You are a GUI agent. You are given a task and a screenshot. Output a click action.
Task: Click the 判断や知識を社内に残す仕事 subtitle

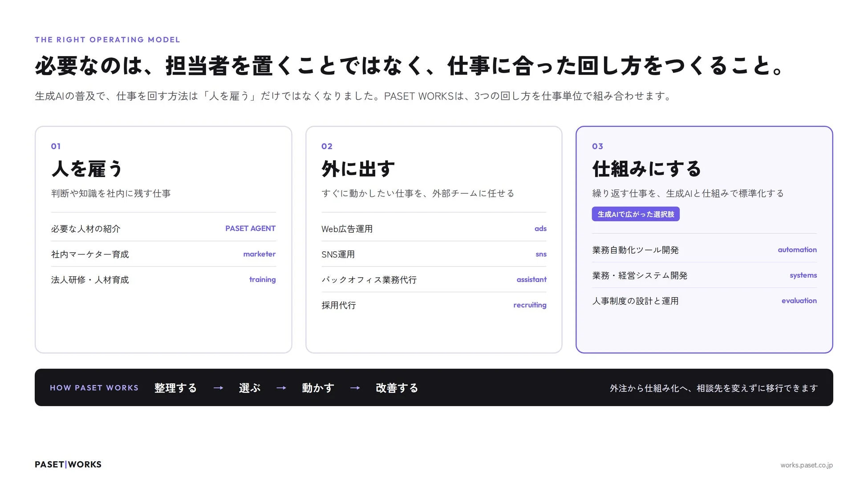pyautogui.click(x=111, y=194)
